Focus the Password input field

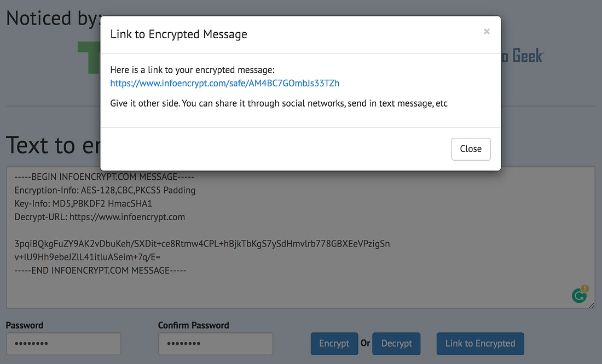(x=63, y=344)
